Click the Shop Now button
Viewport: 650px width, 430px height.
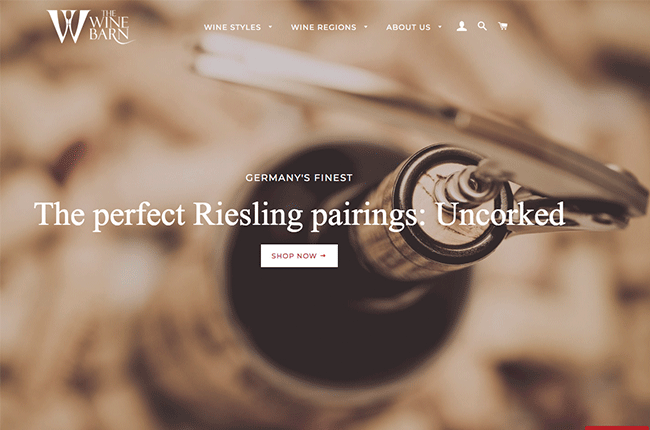click(x=299, y=255)
